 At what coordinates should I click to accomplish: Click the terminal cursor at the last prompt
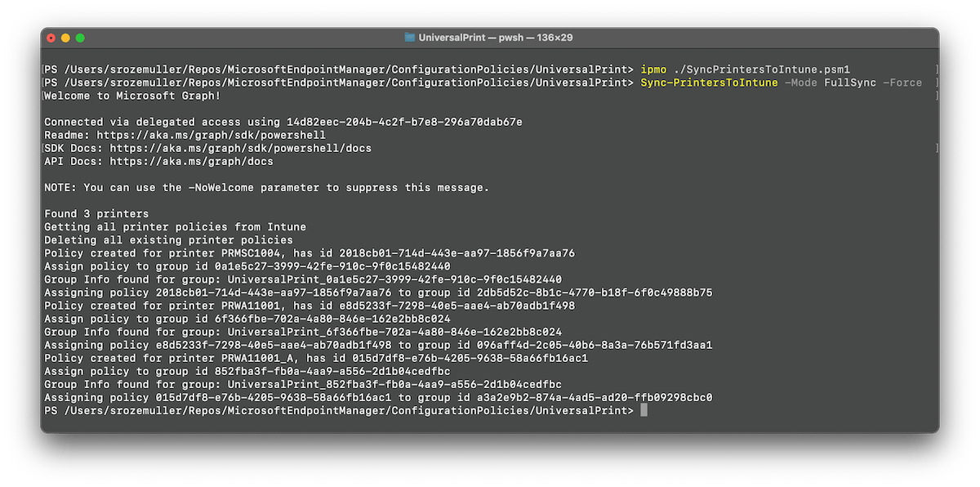pos(644,410)
